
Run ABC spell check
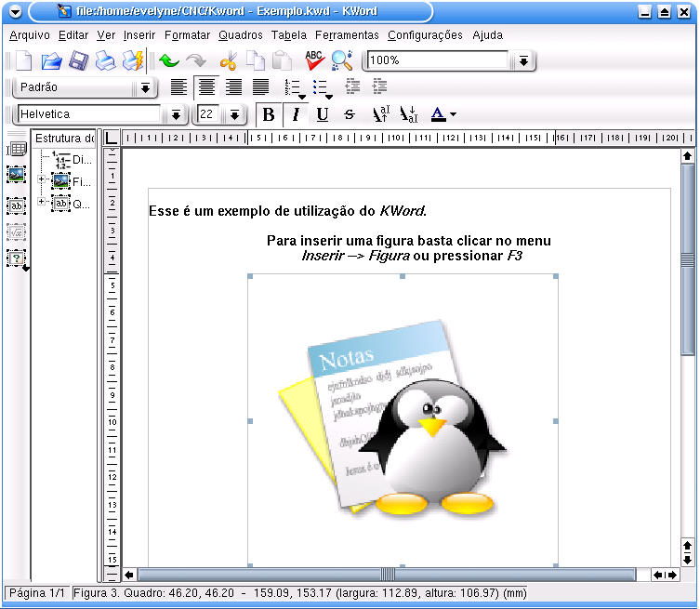coord(314,60)
